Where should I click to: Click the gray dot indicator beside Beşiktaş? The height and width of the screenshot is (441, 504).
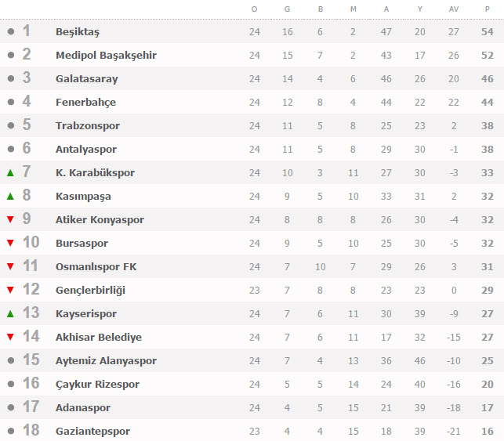(11, 31)
